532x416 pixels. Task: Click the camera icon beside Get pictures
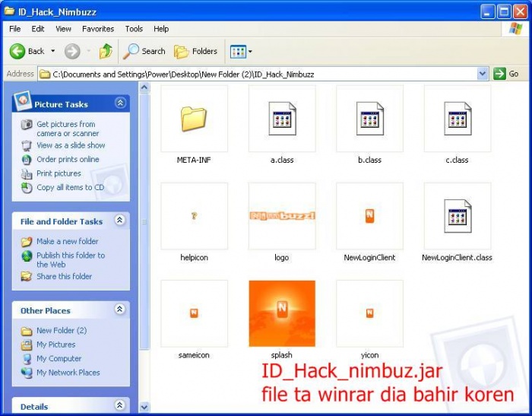click(27, 125)
